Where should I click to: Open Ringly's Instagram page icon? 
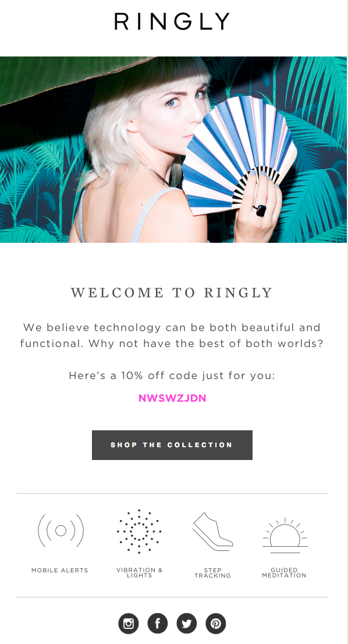click(129, 624)
